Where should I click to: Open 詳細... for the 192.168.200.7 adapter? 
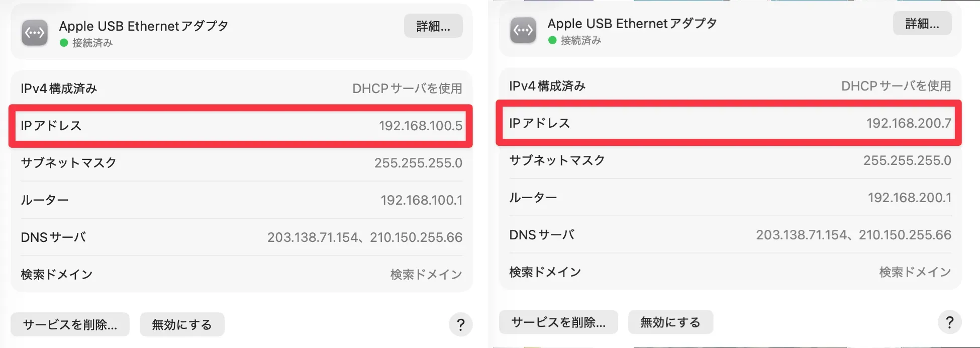point(922,24)
